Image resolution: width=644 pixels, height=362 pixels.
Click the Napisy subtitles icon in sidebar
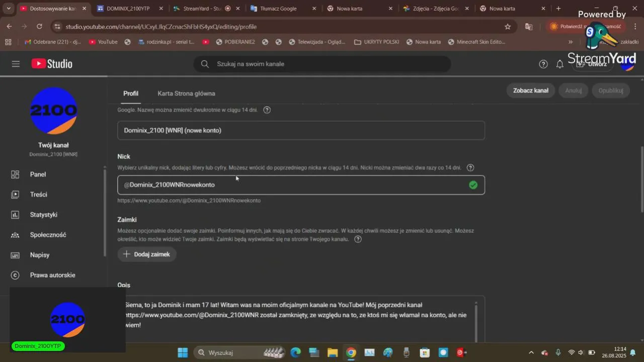(x=15, y=255)
